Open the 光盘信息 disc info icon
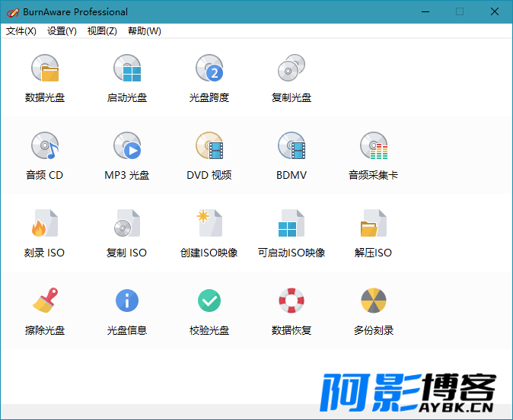 click(127, 301)
